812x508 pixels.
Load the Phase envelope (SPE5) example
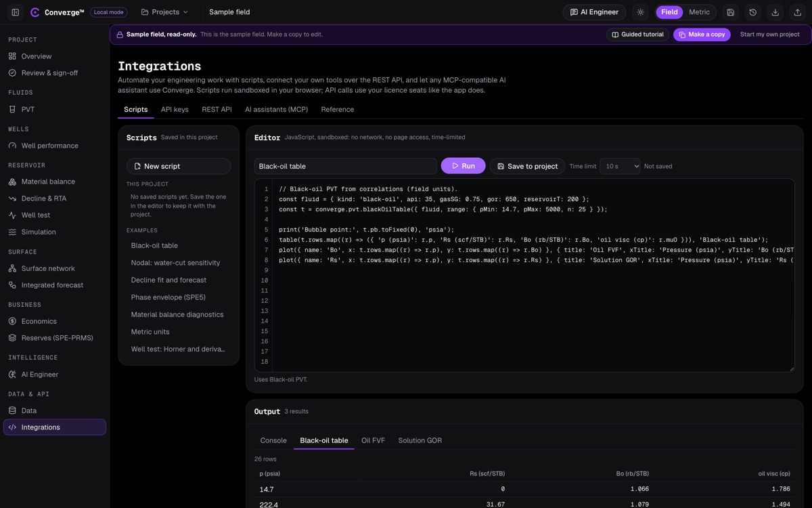point(179,297)
